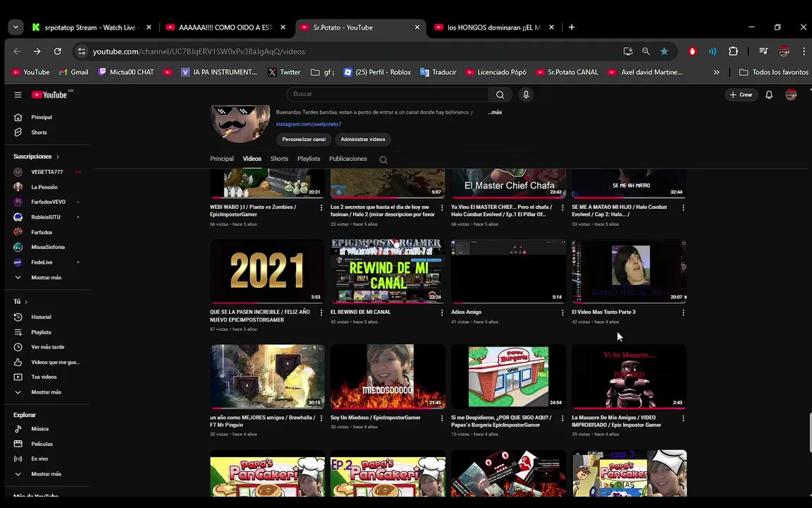Switch to srpotatop Stream browser tab
The image size is (812, 508).
point(90,28)
